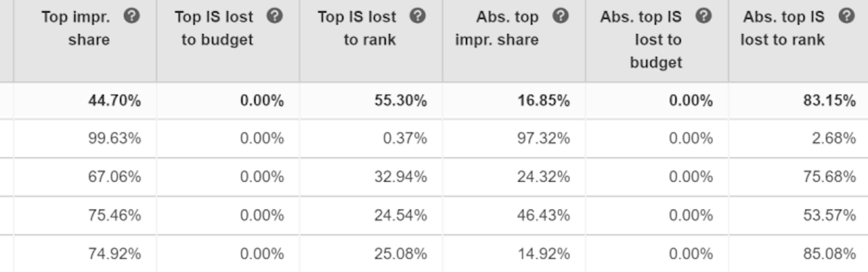Click the Abs. top impr. share help icon
This screenshot has height=272, width=868.
[561, 16]
